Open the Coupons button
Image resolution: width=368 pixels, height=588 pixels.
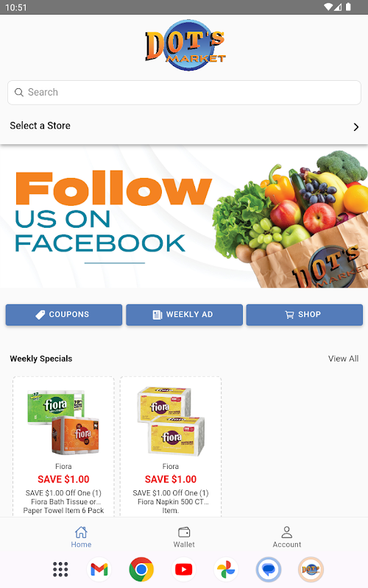[x=64, y=315]
